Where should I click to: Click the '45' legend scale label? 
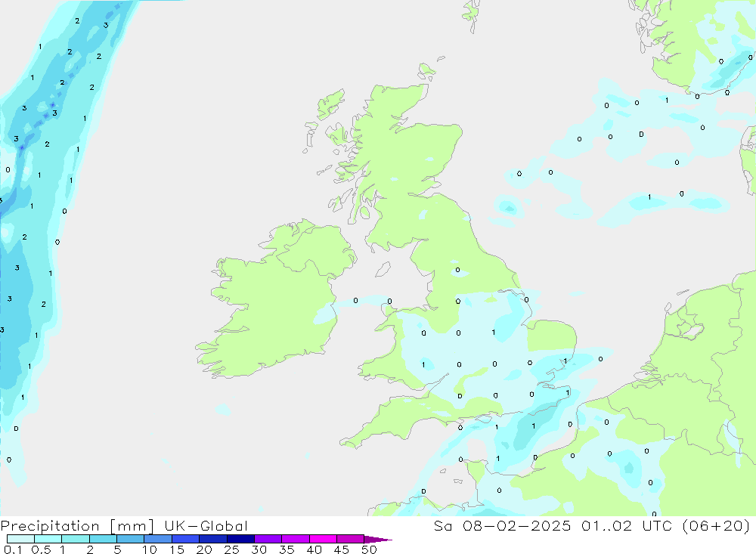click(x=342, y=549)
